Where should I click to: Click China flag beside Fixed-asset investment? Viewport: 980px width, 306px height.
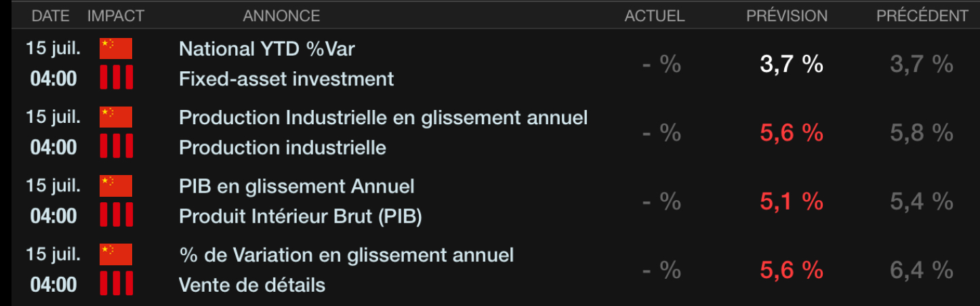pos(116,49)
